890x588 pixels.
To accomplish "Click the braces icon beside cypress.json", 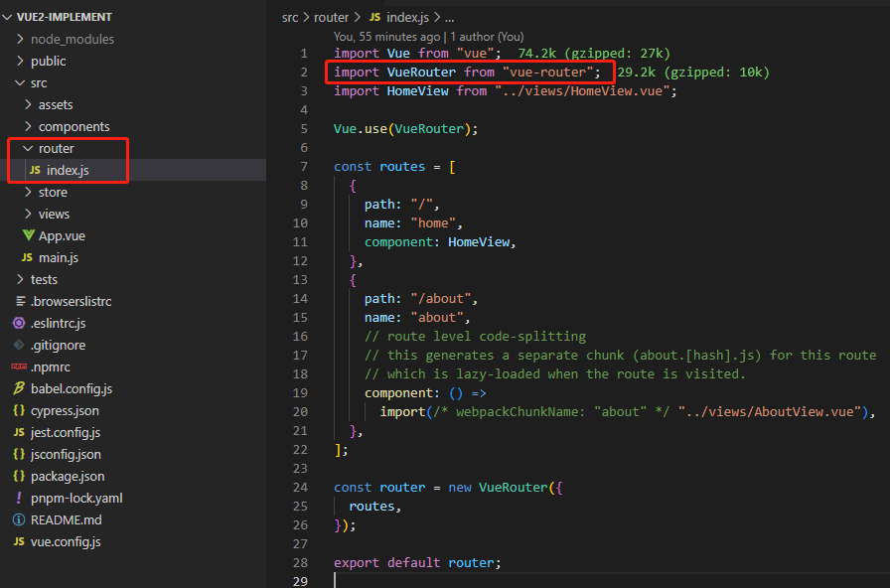I will tap(19, 410).
